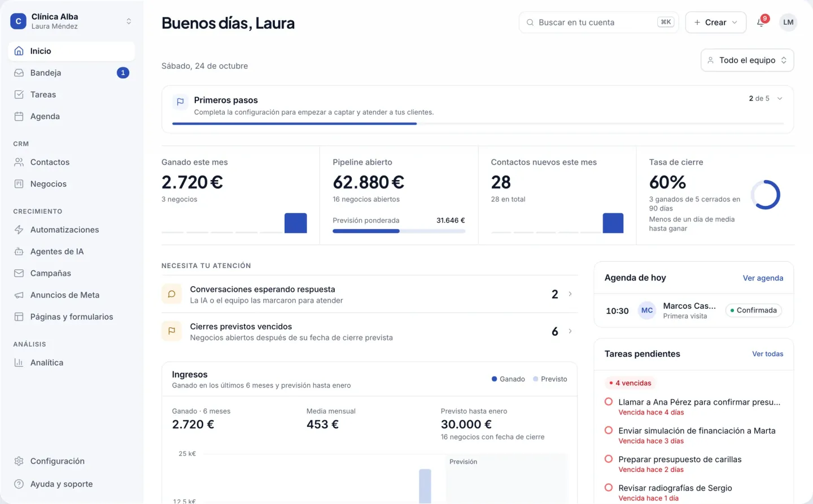This screenshot has width=813, height=504.
Task: Open the LM user avatar
Action: (x=788, y=23)
